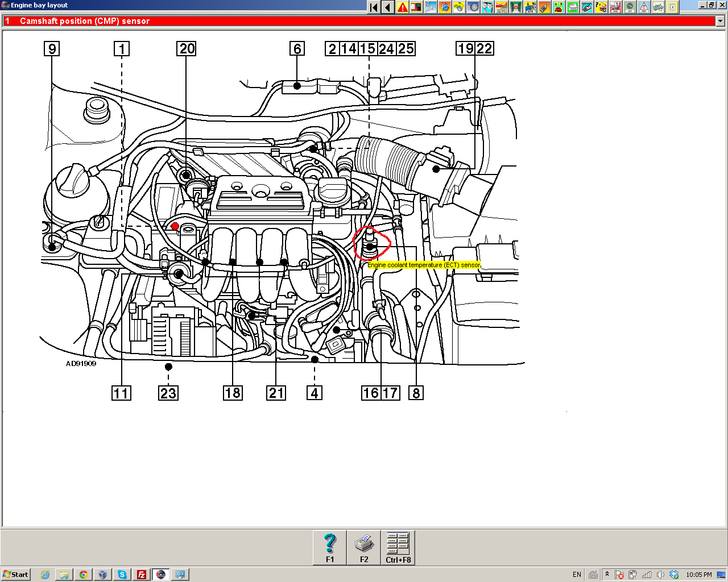The image size is (728, 582).
Task: Open the crossed wrenches service icon
Action: (431, 7)
